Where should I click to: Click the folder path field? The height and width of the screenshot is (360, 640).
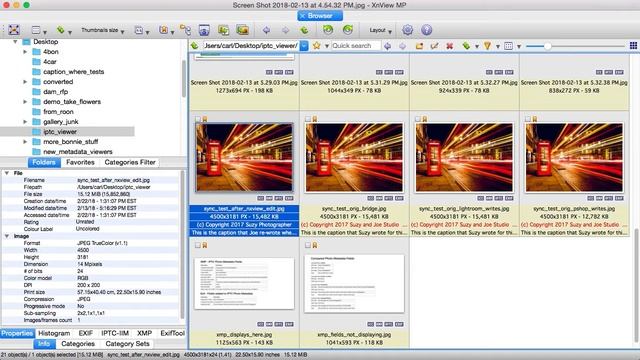(x=251, y=46)
